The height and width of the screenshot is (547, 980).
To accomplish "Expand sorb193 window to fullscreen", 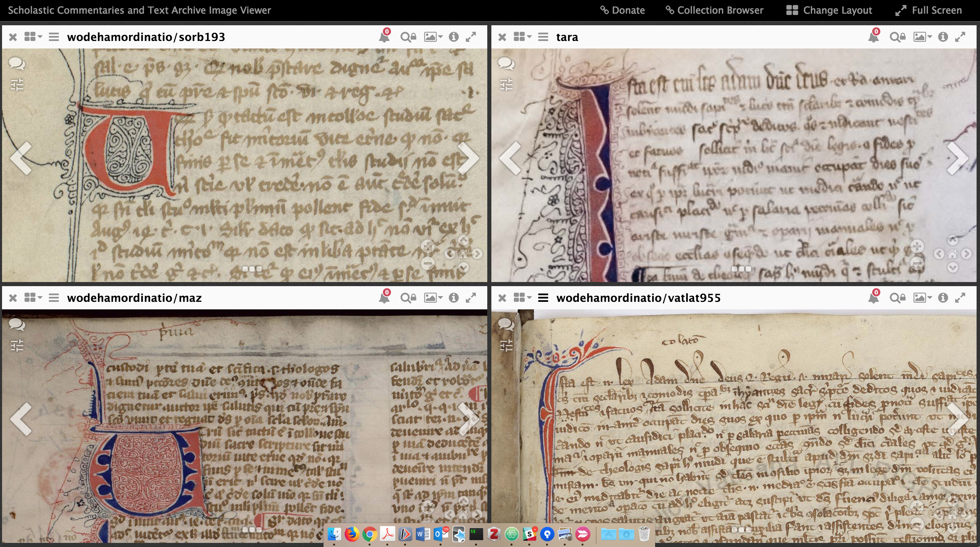I will tap(471, 37).
